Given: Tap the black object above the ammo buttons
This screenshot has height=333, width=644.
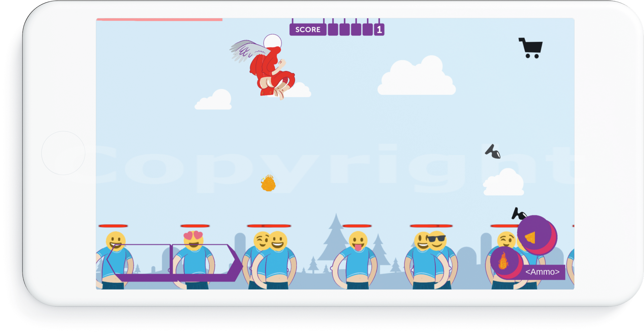Looking at the screenshot, I should point(518,214).
